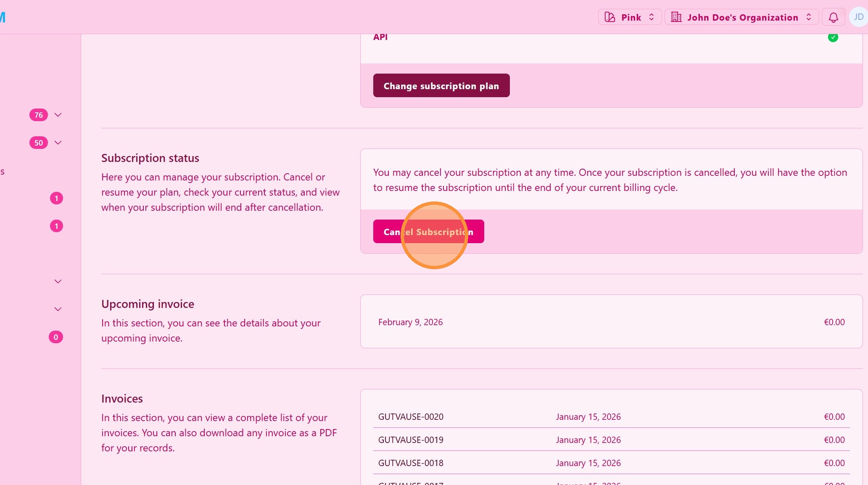The image size is (868, 485).
Task: Open invoice GUTVAUSE-0018
Action: click(x=411, y=463)
